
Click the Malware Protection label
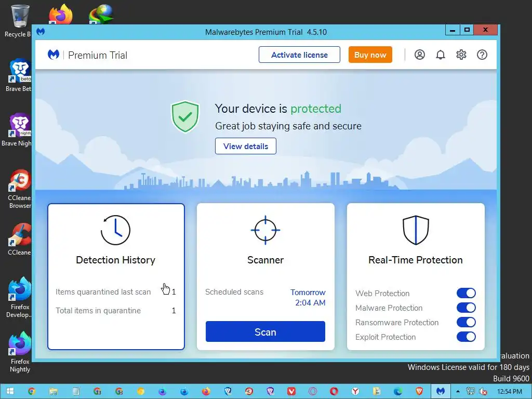click(x=389, y=308)
